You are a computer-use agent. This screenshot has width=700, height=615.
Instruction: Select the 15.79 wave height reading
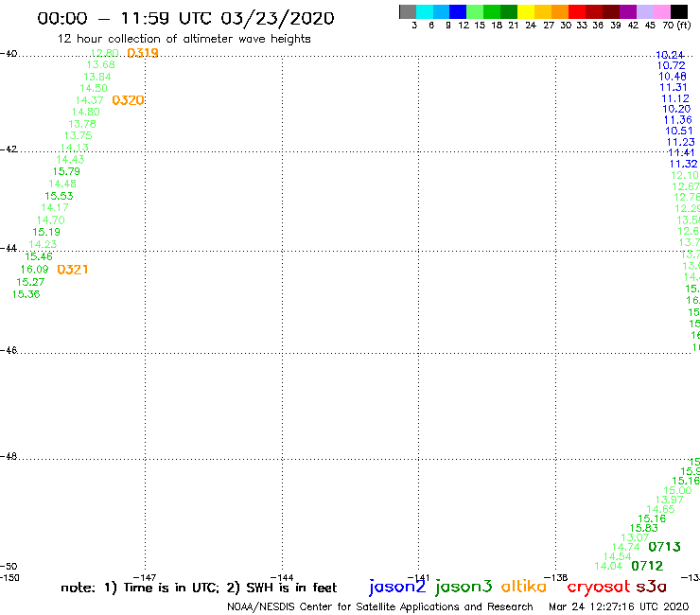(x=66, y=171)
